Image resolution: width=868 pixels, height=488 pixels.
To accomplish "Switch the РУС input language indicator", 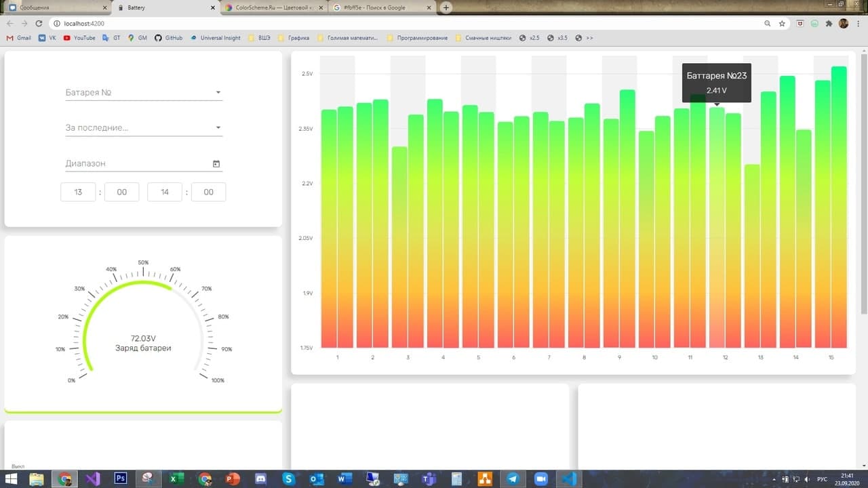I will coord(822,479).
